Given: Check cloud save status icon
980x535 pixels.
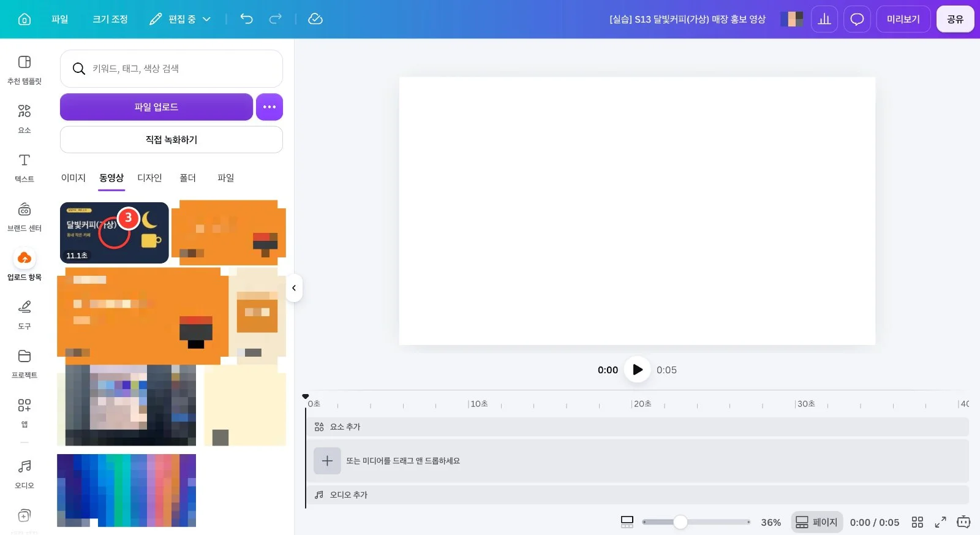Looking at the screenshot, I should click(x=315, y=19).
